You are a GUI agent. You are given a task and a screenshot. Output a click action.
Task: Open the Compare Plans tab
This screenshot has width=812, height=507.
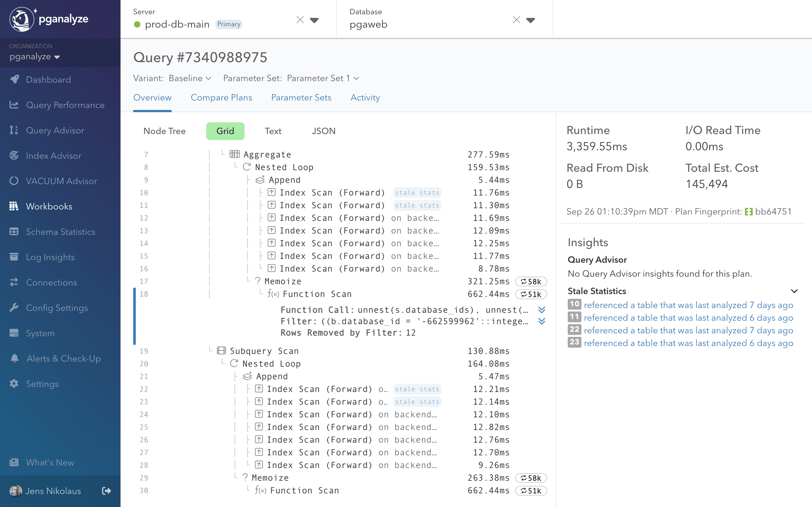coord(221,98)
